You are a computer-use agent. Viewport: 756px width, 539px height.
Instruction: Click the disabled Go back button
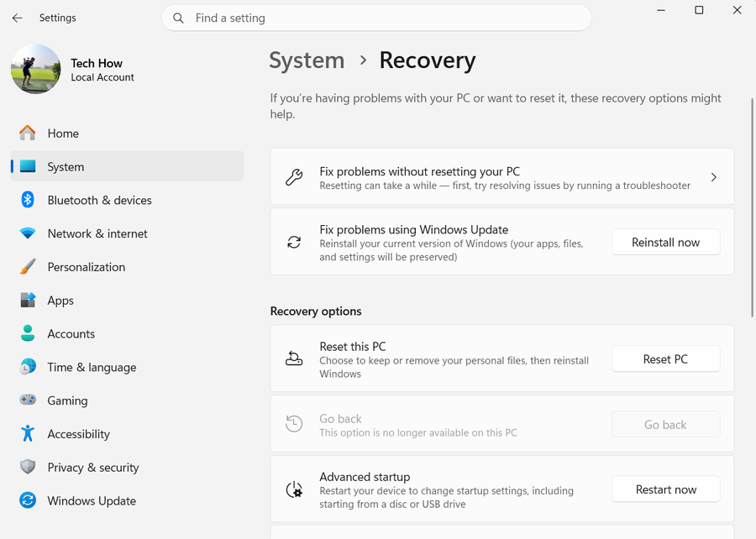(x=666, y=424)
